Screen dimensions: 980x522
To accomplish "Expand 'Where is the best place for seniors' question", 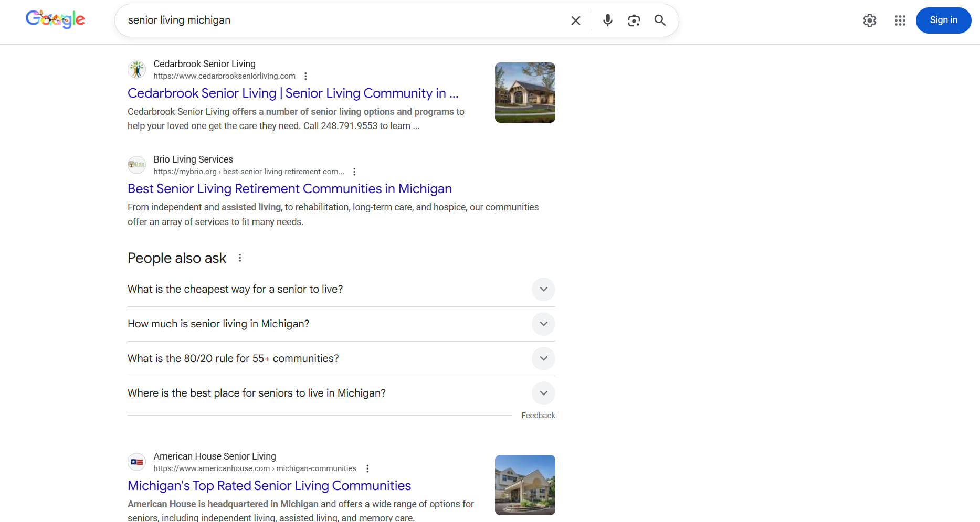I will click(341, 393).
